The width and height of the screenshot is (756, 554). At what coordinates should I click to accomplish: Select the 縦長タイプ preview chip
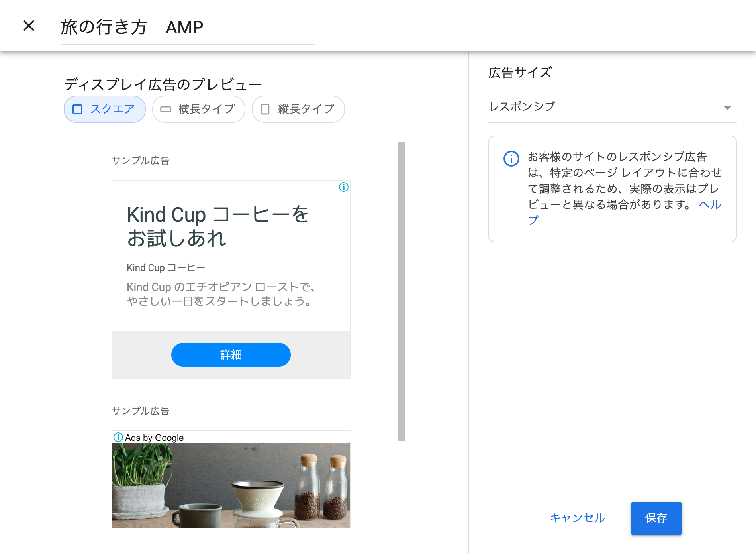click(x=298, y=109)
